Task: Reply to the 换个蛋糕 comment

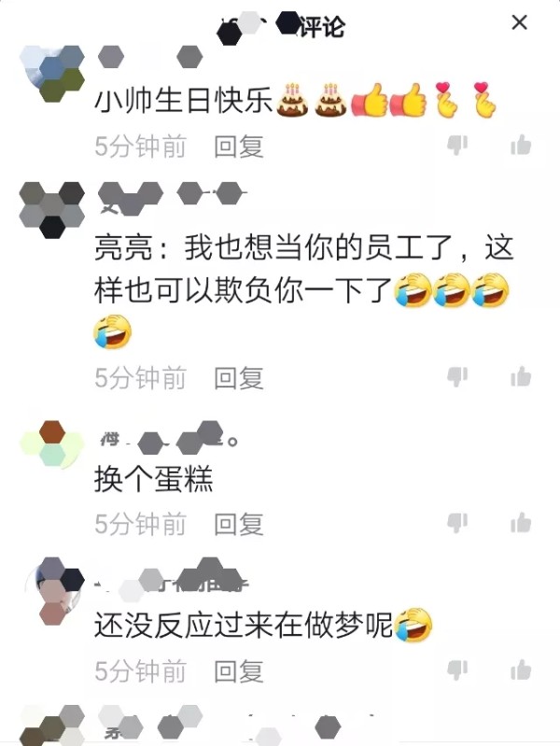Action: pos(238,524)
